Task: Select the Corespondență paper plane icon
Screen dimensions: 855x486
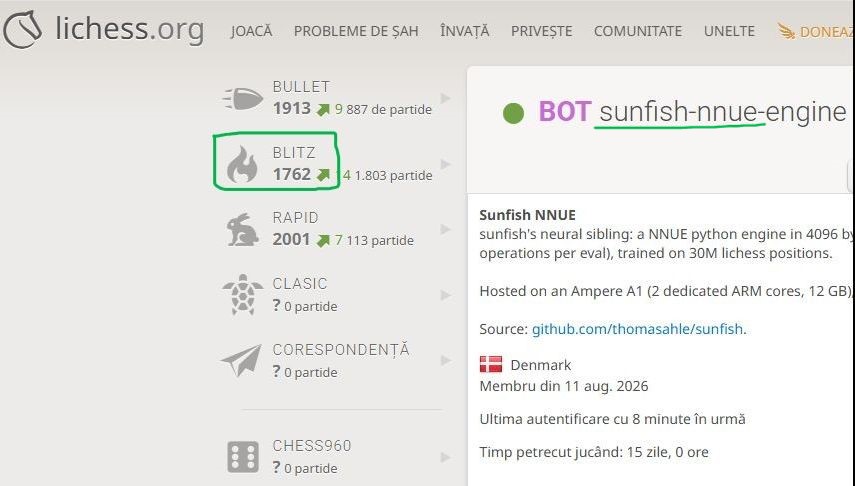Action: 242,360
